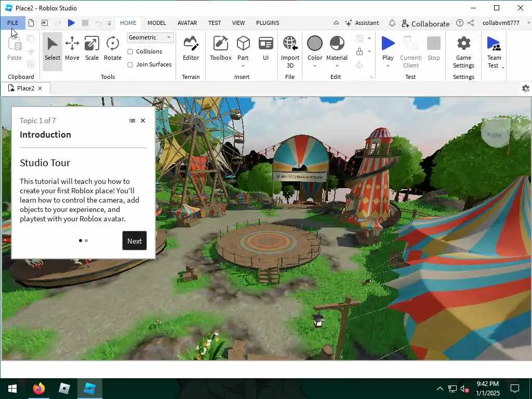Viewport: 532px width, 399px height.
Task: Open the Action Center notifications
Action: (x=515, y=389)
